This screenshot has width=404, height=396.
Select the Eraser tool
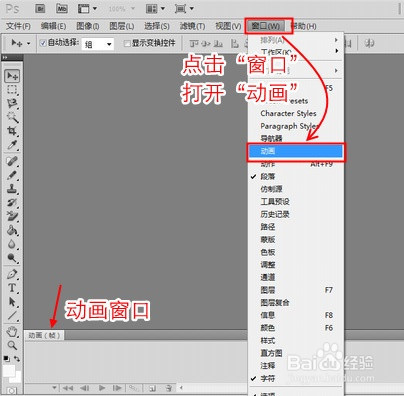pyautogui.click(x=12, y=216)
